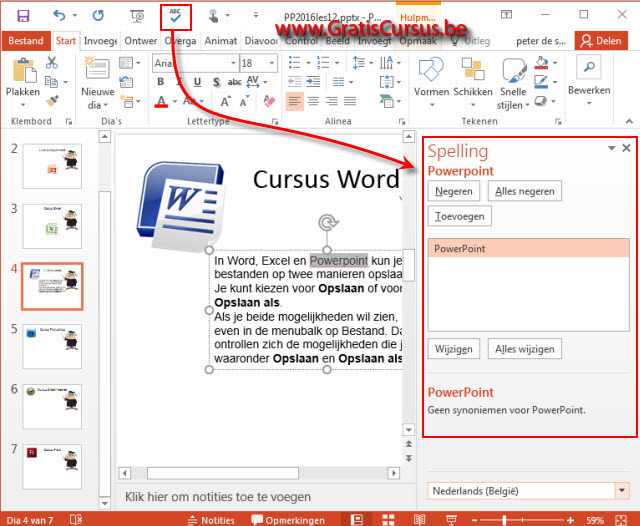
Task: Select the Format Painter brush
Action: [x=52, y=101]
